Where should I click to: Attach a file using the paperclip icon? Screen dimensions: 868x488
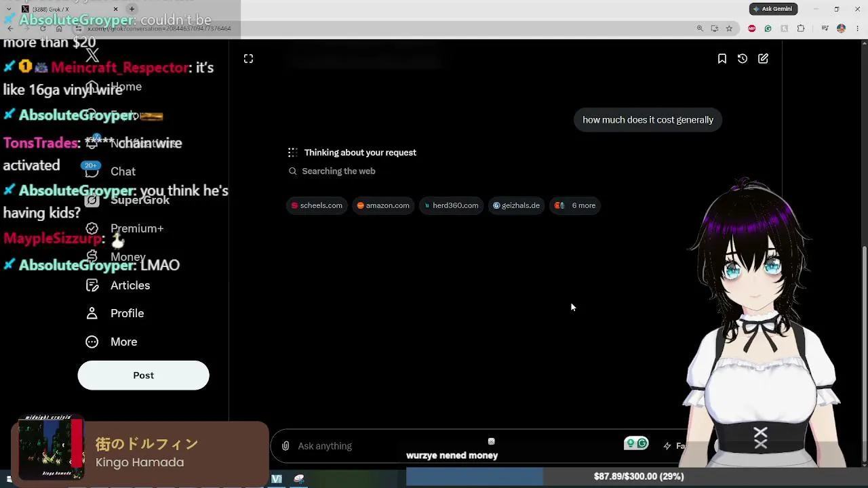click(x=285, y=446)
